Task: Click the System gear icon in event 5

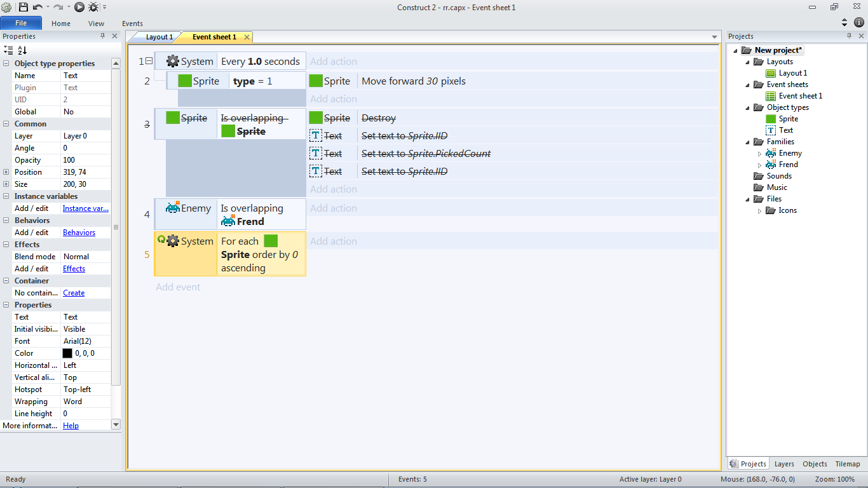Action: point(173,241)
